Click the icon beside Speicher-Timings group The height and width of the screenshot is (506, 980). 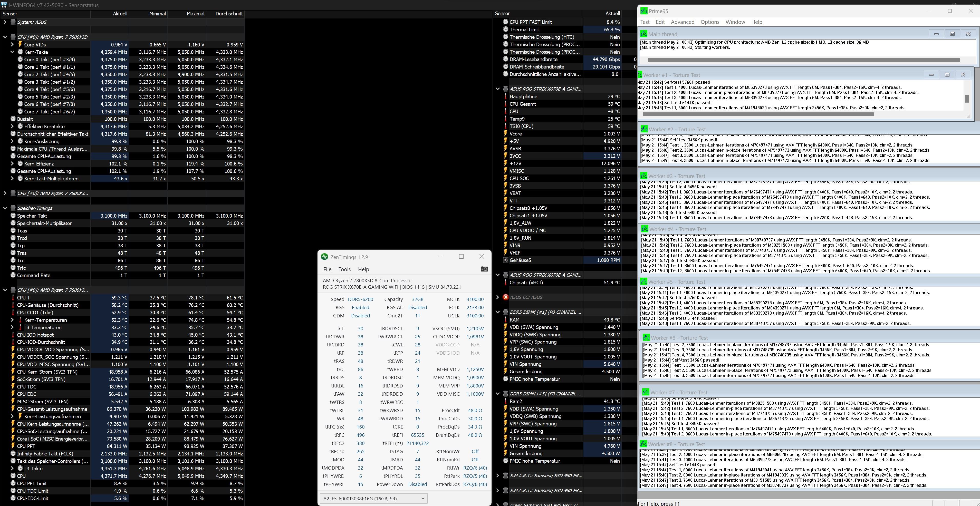(x=13, y=208)
